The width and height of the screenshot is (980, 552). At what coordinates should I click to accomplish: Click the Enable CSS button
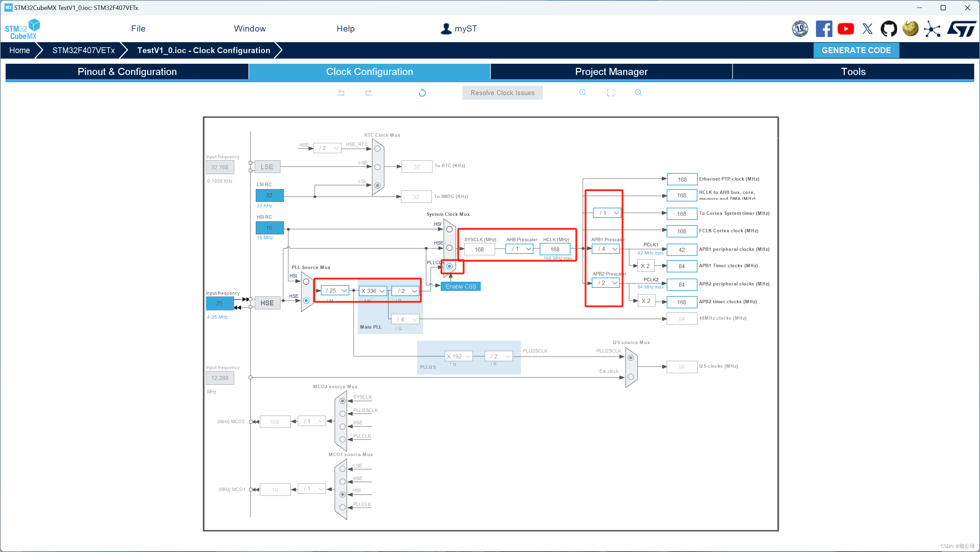(461, 286)
